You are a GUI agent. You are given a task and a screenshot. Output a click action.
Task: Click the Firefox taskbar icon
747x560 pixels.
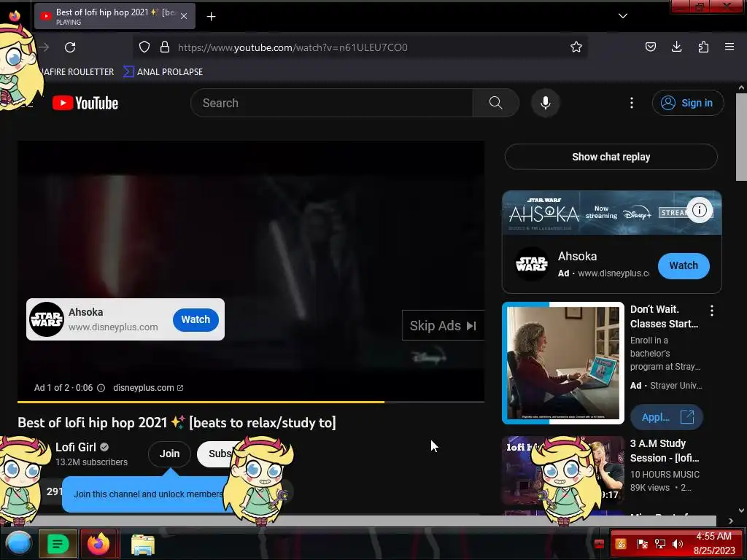coord(98,543)
